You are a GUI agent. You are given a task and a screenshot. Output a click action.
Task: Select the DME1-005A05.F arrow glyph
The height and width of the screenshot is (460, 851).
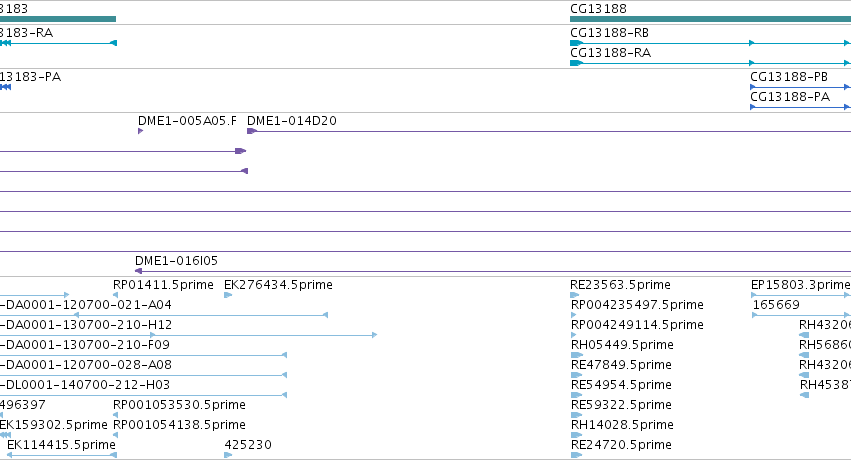coord(141,131)
